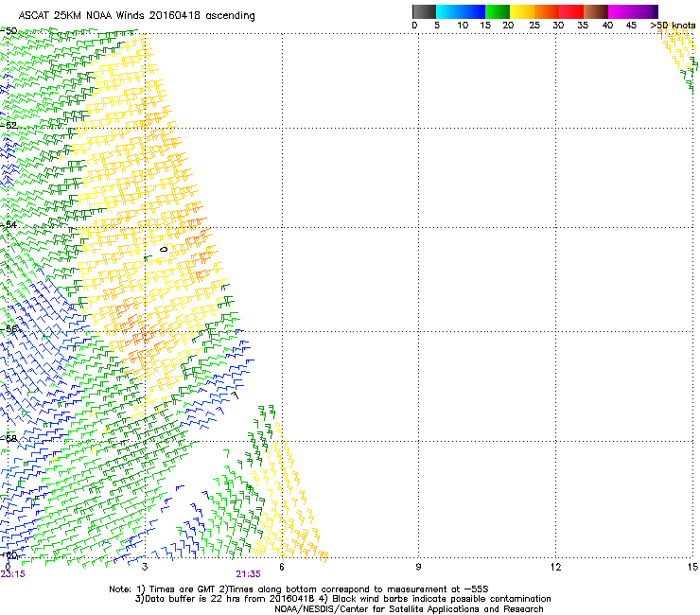Click the purple "23:15" pass time label

click(12, 574)
